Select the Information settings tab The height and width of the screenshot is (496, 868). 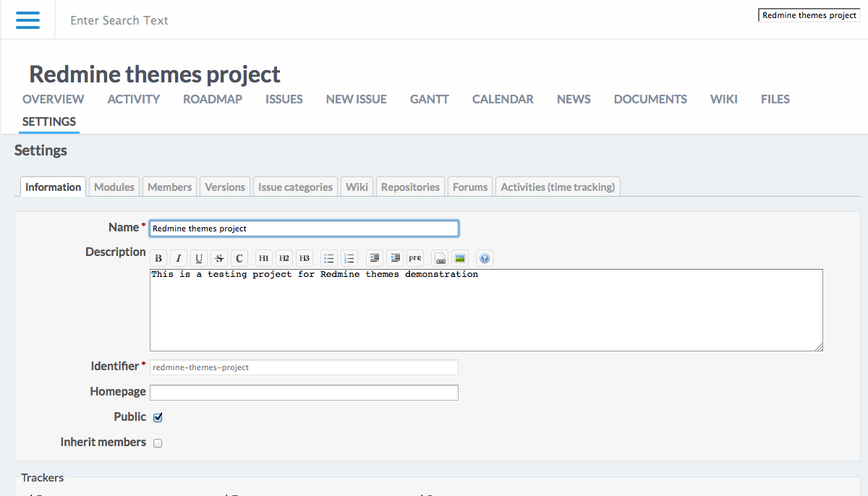(54, 187)
